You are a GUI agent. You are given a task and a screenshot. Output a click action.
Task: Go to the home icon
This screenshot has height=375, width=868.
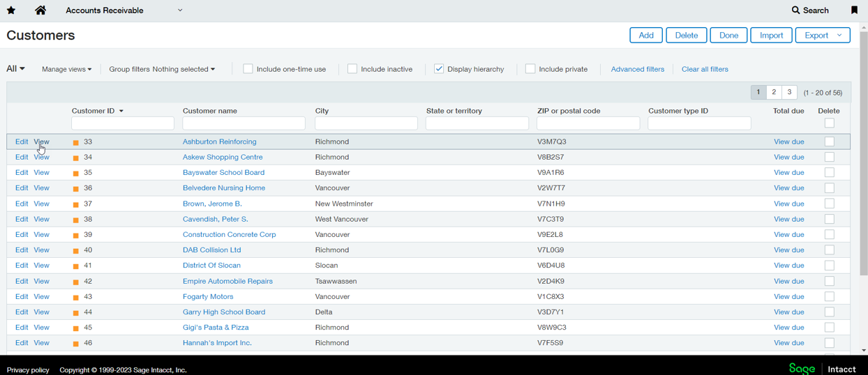40,10
